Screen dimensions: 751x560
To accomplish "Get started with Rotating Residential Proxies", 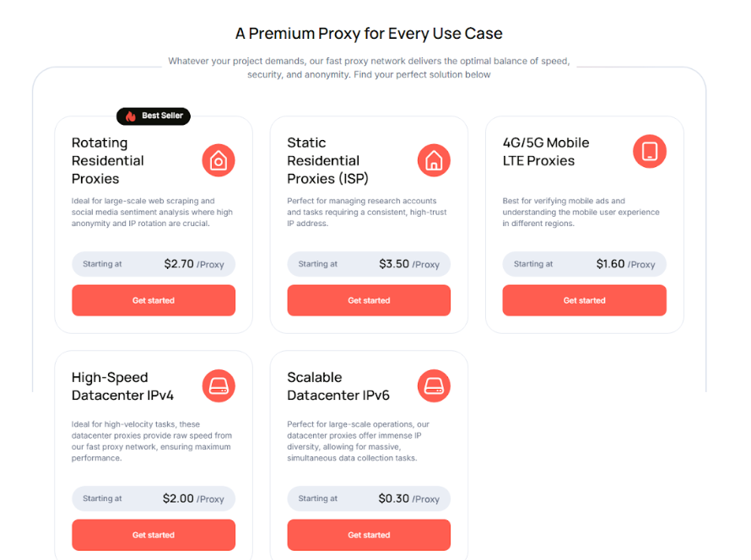I will point(154,300).
